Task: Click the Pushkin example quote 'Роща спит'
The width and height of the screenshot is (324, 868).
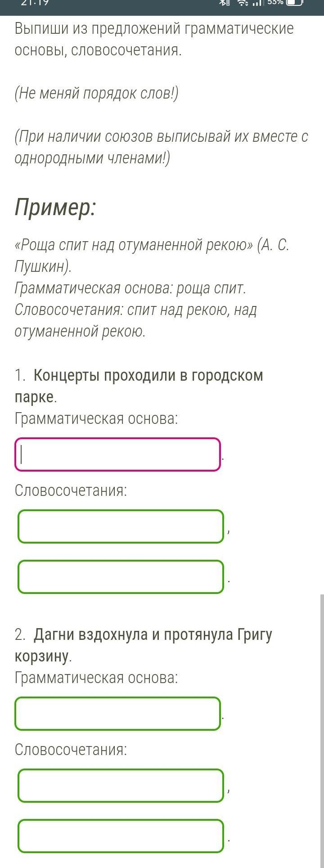Action: (152, 256)
